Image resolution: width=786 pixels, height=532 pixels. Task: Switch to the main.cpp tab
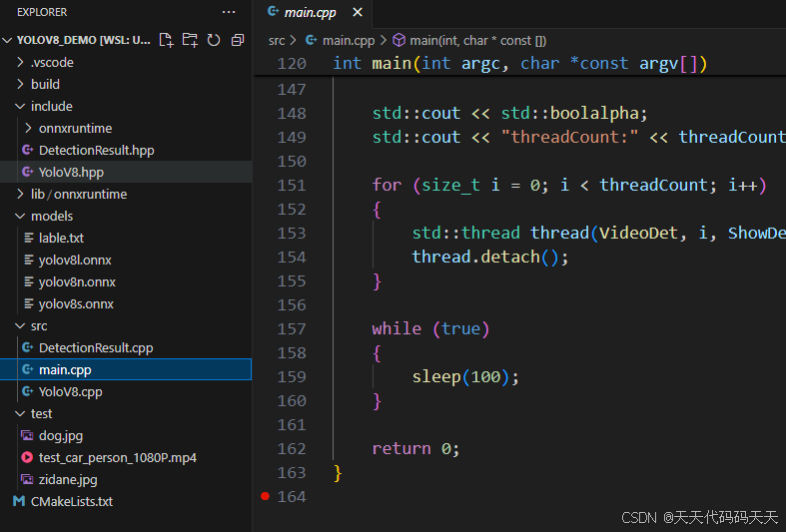pyautogui.click(x=310, y=13)
